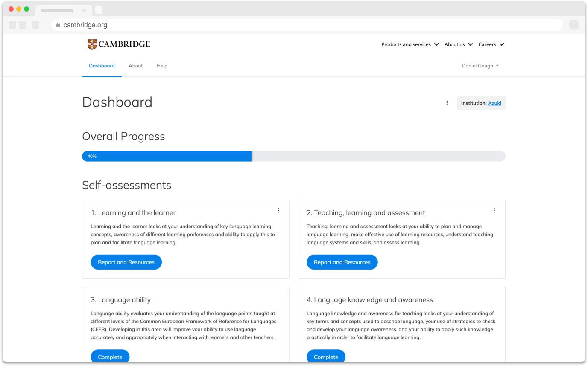Switch to the About tab
Screen dimensions: 588x366
[x=136, y=66]
